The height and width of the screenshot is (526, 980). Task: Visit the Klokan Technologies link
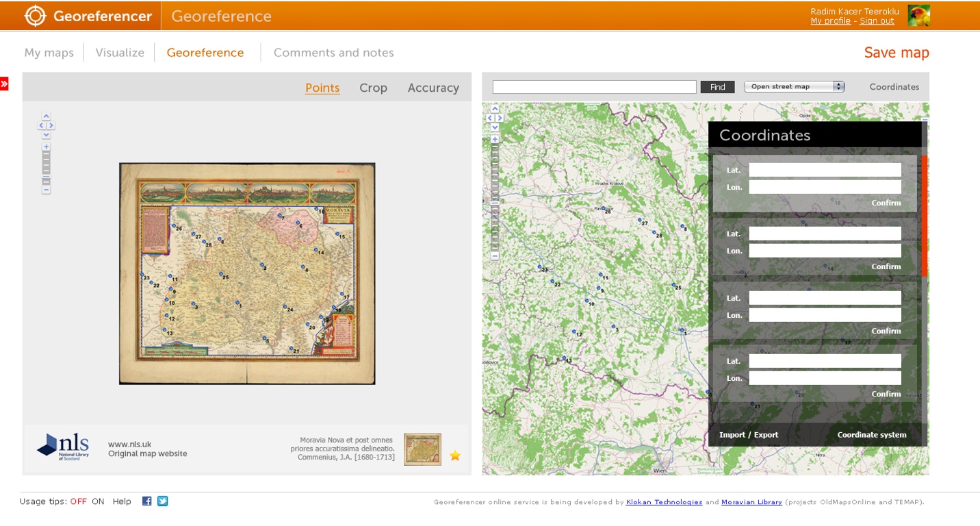[x=664, y=502]
